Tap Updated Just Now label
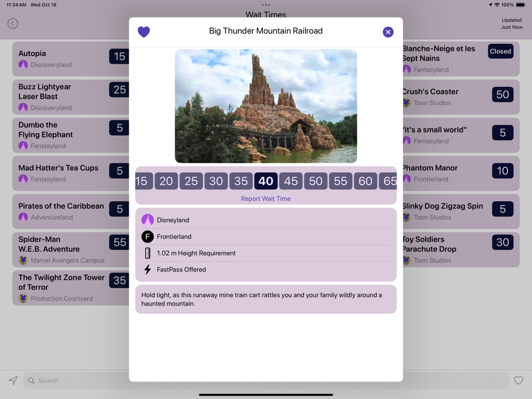 point(512,23)
